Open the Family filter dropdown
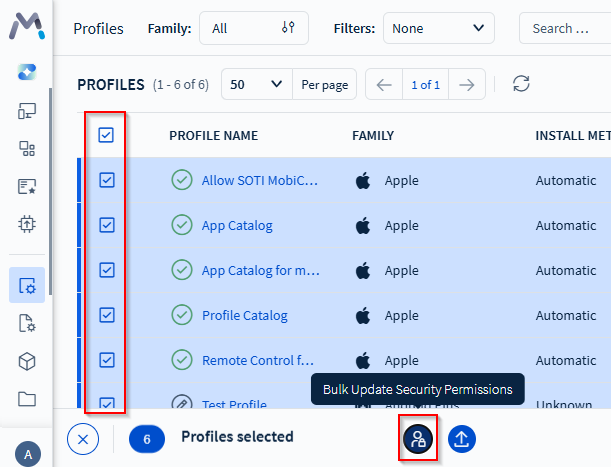 [x=254, y=28]
